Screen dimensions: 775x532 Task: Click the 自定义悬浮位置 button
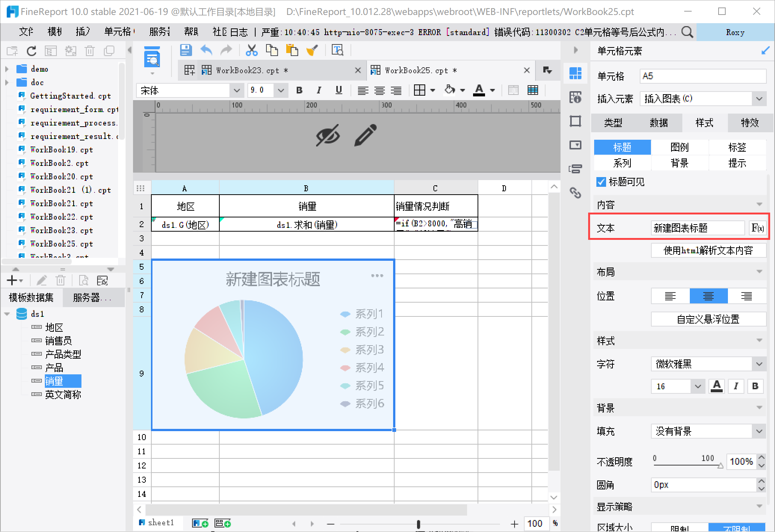tap(708, 319)
